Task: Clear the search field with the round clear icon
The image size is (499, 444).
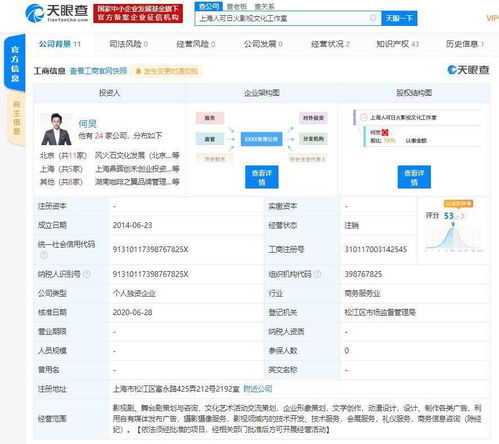Action: 373,18
